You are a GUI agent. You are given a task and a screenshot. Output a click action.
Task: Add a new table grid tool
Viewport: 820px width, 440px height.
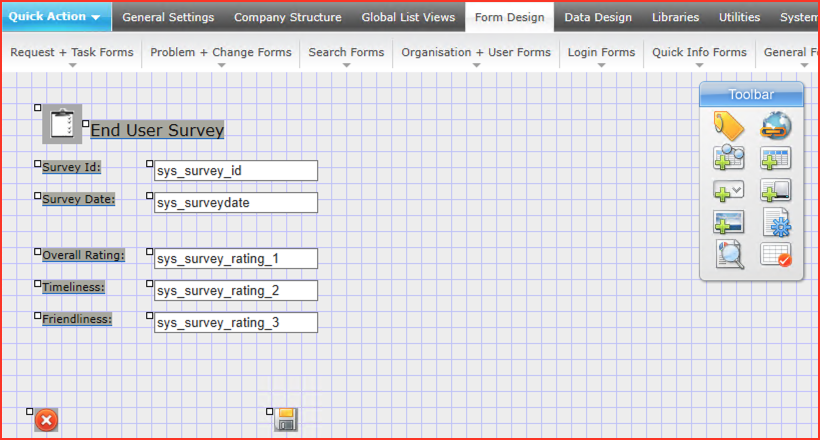point(776,159)
